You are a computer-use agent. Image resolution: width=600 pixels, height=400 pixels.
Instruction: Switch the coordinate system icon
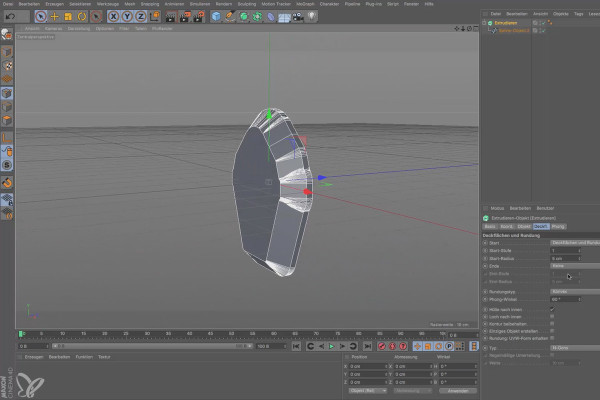click(x=155, y=16)
